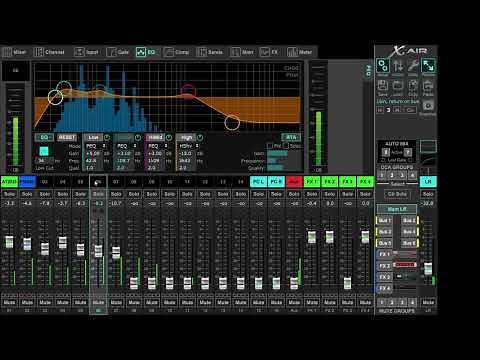
Task: Toggle the High band power icon
Action: pos(200,137)
